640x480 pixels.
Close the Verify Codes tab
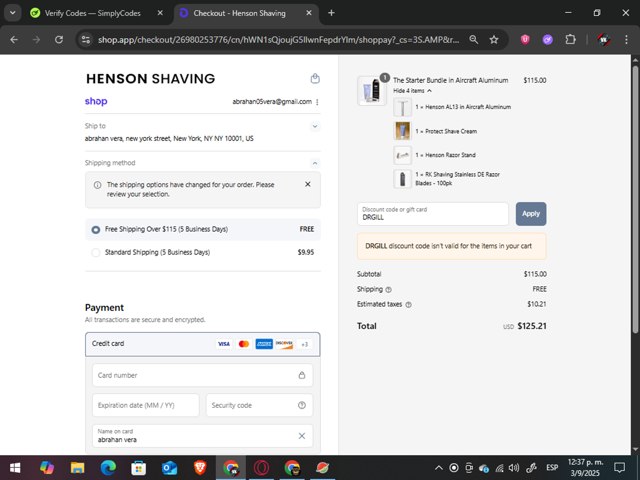160,13
